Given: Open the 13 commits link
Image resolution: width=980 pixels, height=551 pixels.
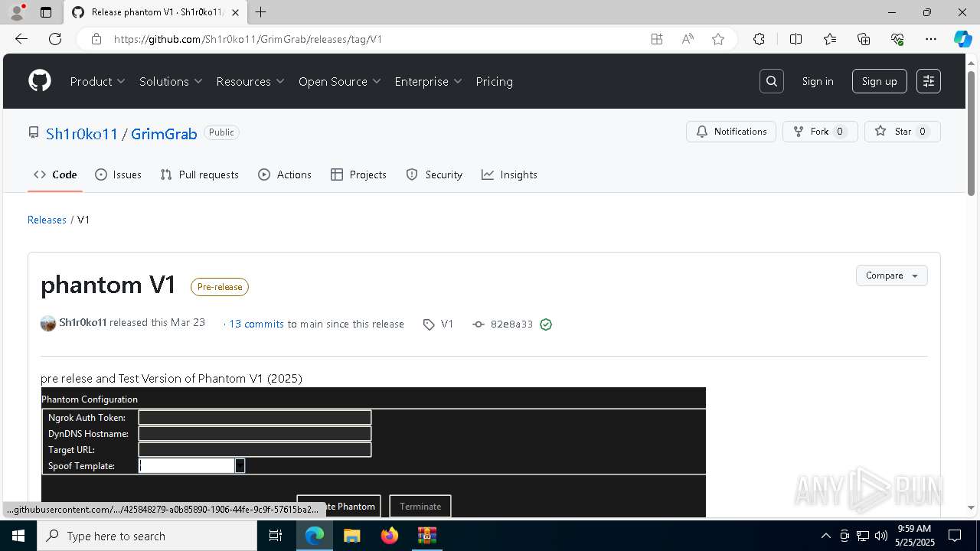Looking at the screenshot, I should coord(256,324).
